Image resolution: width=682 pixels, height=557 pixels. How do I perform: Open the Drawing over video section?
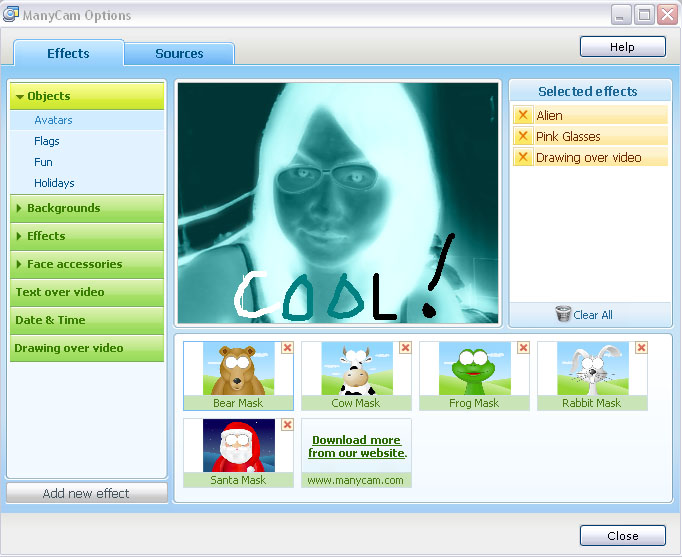(x=87, y=348)
